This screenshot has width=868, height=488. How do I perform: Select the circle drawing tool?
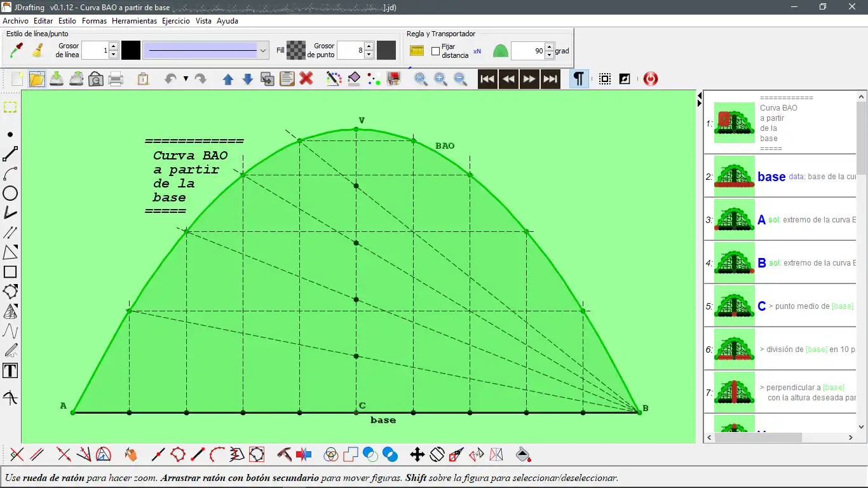pyautogui.click(x=10, y=193)
